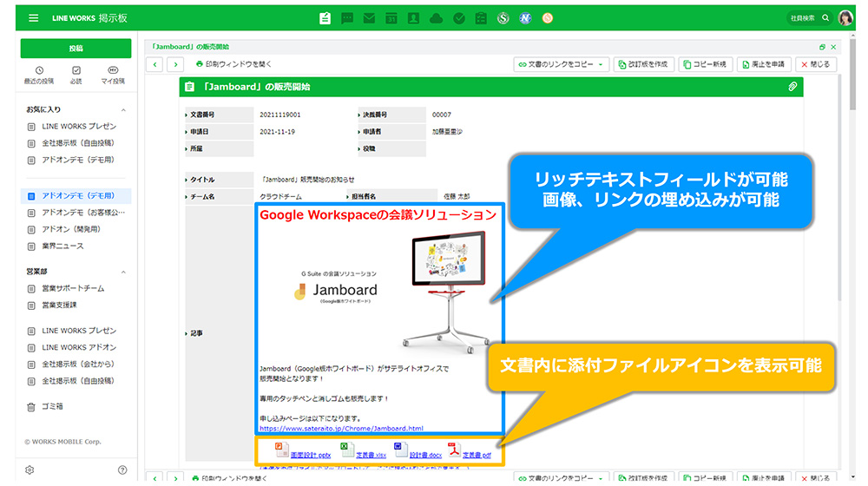Collapse the お気に入り favorites section
The width and height of the screenshot is (868, 486).
123,109
